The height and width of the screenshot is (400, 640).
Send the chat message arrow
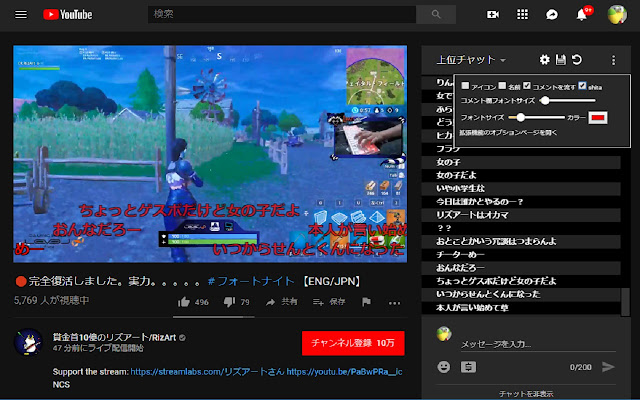pyautogui.click(x=608, y=367)
